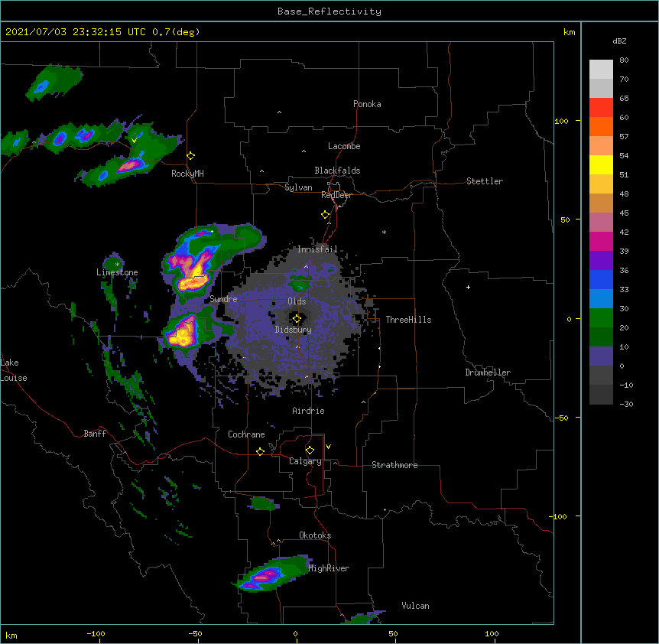Click the Innisfail city label
Image resolution: width=659 pixels, height=644 pixels.
(317, 249)
